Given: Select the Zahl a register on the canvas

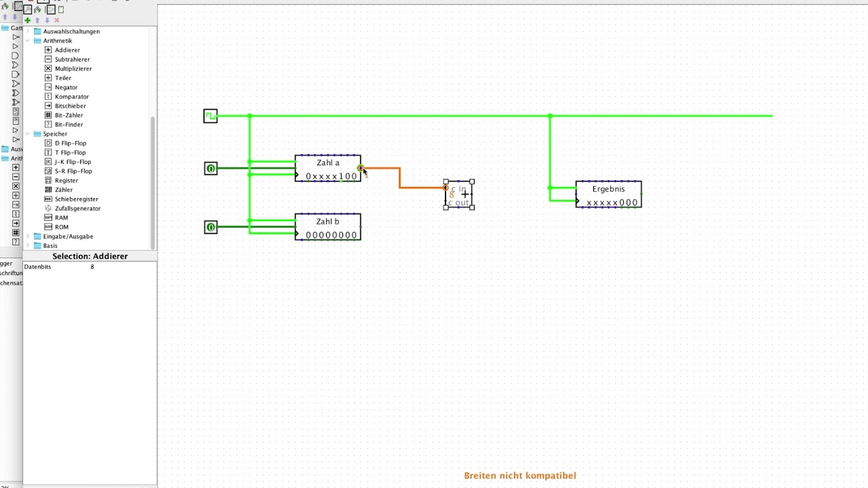Looking at the screenshot, I should click(x=328, y=168).
